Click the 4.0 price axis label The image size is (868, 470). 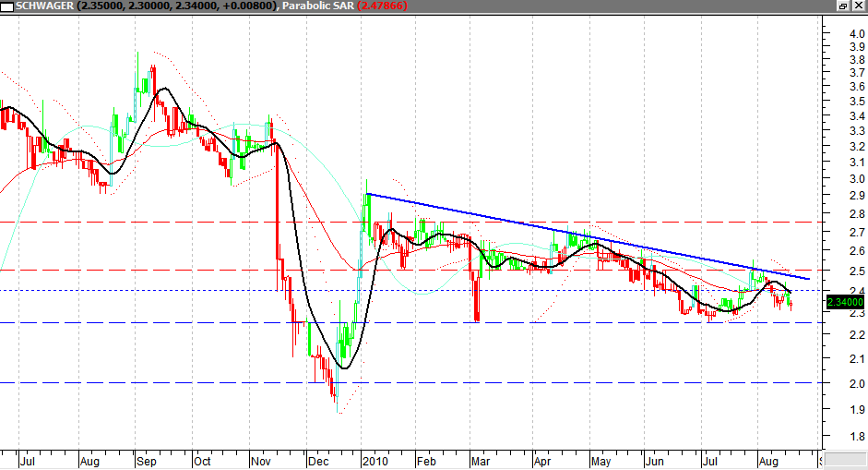[x=857, y=34]
